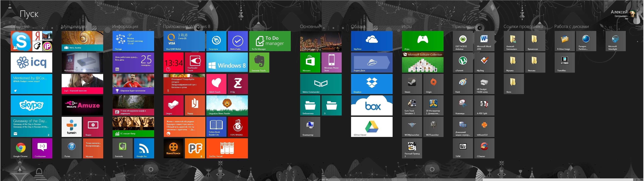
Task: Launch the ICQ tile
Action: (31, 63)
